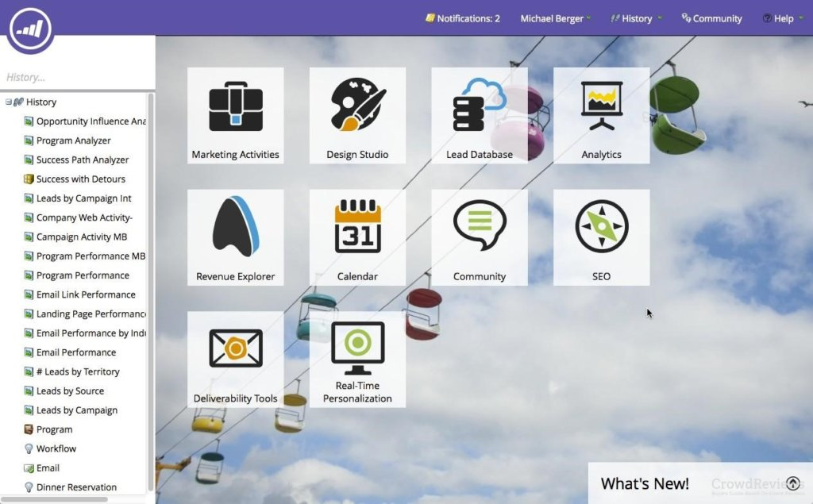Image resolution: width=813 pixels, height=504 pixels.
Task: Open Revenue Explorer
Action: [235, 237]
